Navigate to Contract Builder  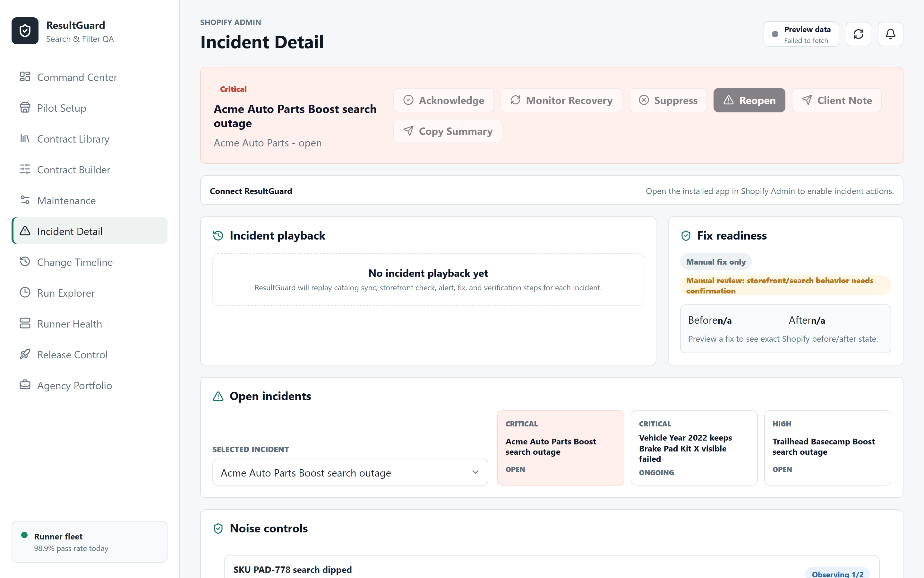[89, 169]
